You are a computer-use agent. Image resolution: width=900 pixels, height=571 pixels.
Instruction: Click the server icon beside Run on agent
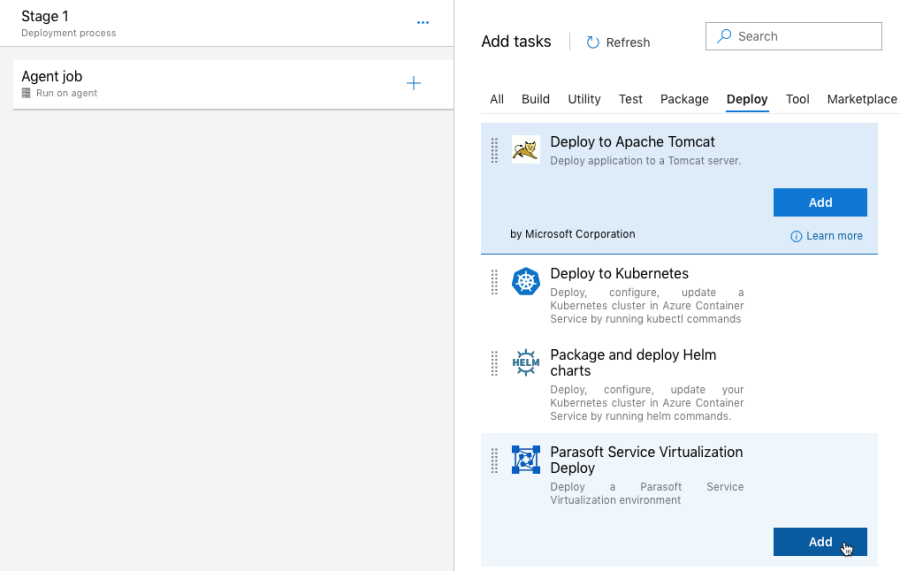[26, 93]
